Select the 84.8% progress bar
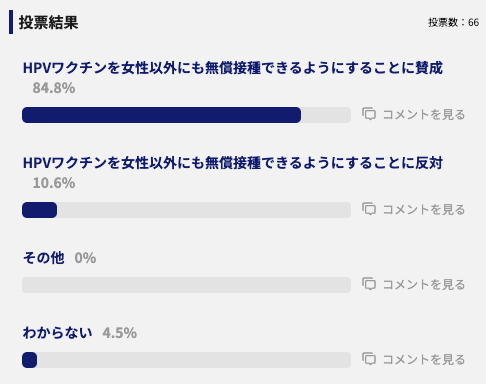The image size is (486, 384). pos(186,115)
